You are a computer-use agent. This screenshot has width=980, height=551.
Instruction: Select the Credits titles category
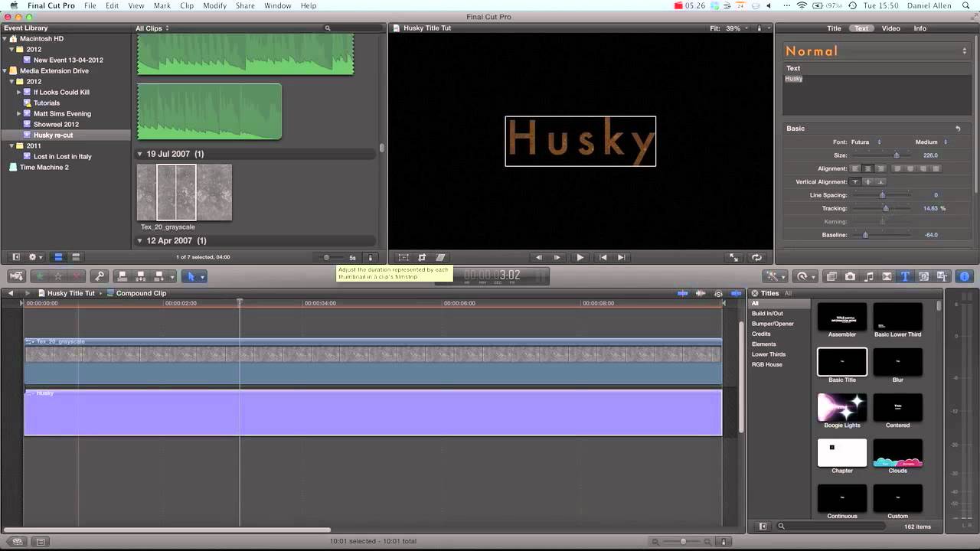coord(761,334)
